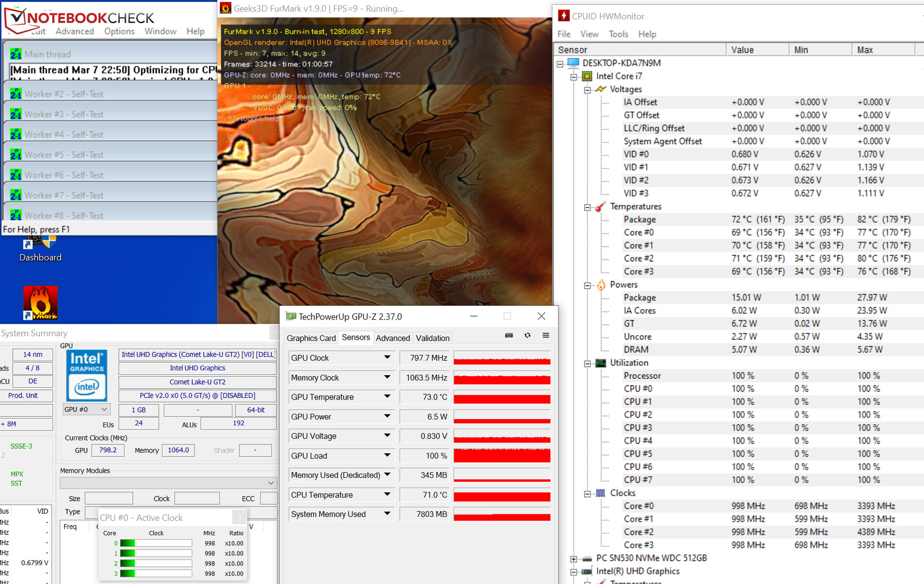Click the CPUID HWMonitor title bar icon
Image resolution: width=924 pixels, height=584 pixels.
point(564,16)
